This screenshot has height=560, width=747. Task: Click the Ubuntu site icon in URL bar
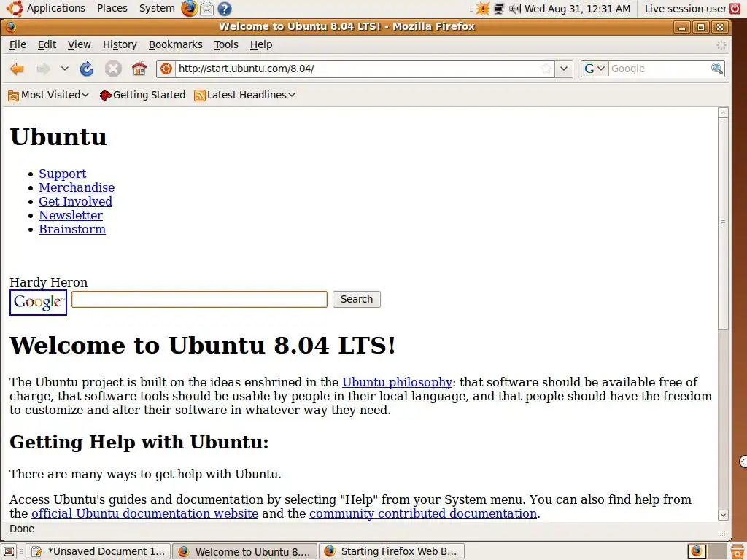pyautogui.click(x=166, y=69)
